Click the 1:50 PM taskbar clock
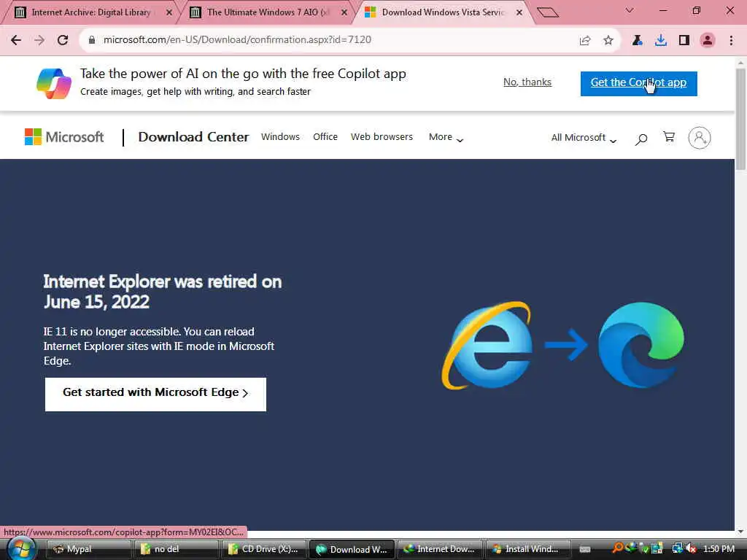Viewport: 747px width, 560px height. click(719, 549)
